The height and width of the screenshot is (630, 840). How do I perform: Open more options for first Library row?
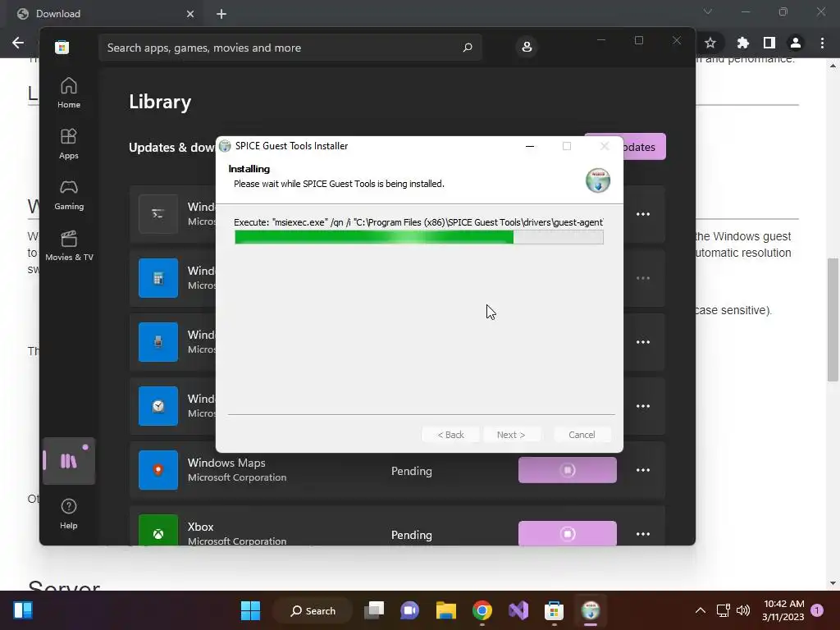click(643, 214)
